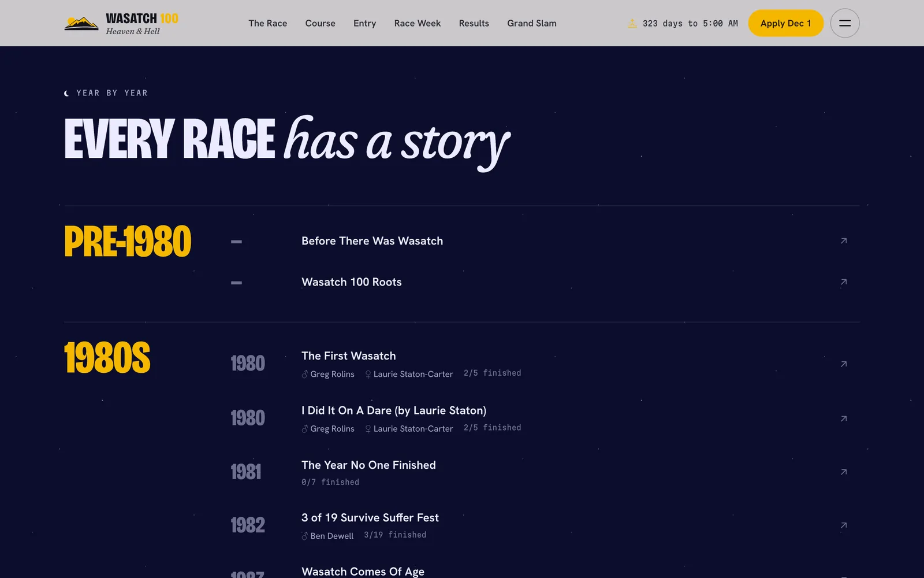Open the Course menu item
Screen dimensions: 924x578
[x=320, y=23]
